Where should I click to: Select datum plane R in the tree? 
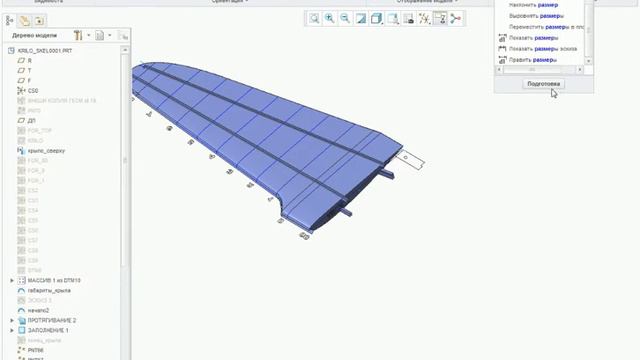pos(29,60)
